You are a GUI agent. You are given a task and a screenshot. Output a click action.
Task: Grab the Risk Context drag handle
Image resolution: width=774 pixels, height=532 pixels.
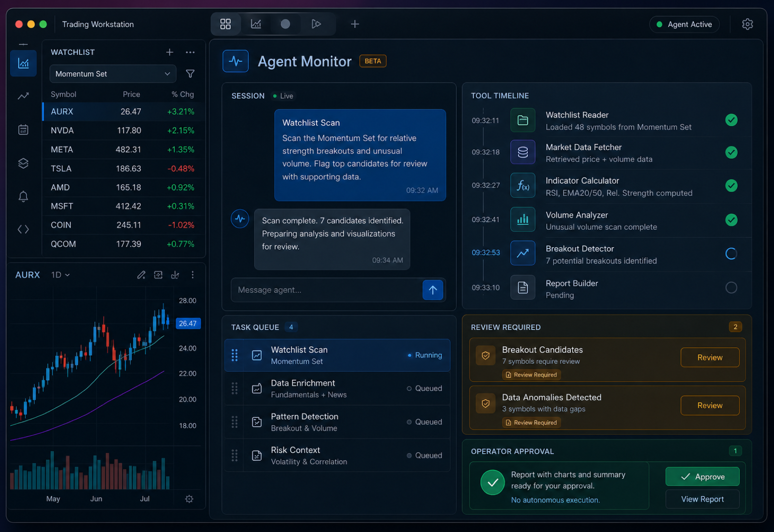click(235, 455)
